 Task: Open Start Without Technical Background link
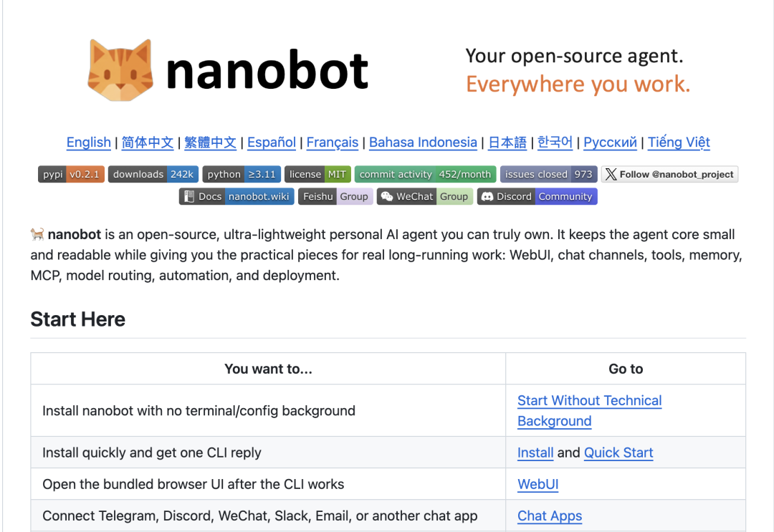[x=589, y=411]
